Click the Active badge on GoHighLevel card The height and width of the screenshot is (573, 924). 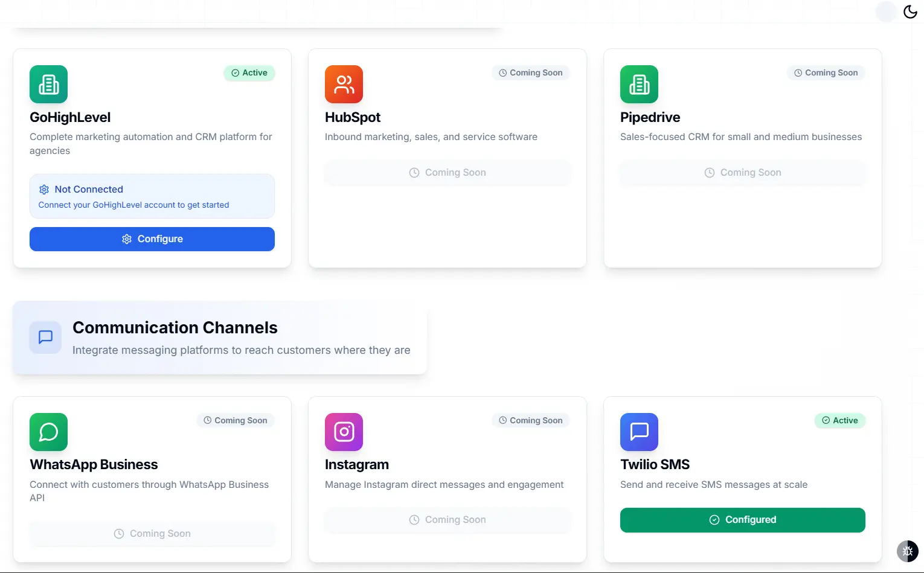[x=249, y=73]
